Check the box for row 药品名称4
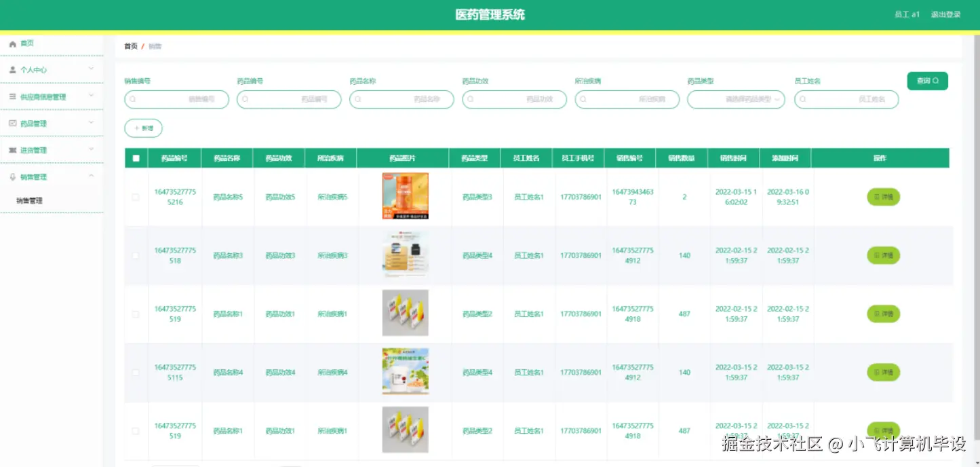980x467 pixels. (136, 373)
